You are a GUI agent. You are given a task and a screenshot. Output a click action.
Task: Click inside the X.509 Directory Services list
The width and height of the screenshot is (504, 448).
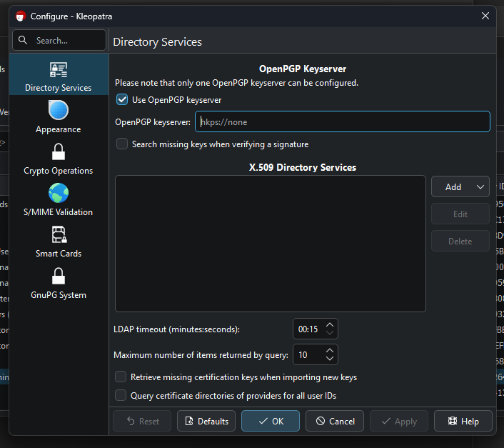pos(271,244)
